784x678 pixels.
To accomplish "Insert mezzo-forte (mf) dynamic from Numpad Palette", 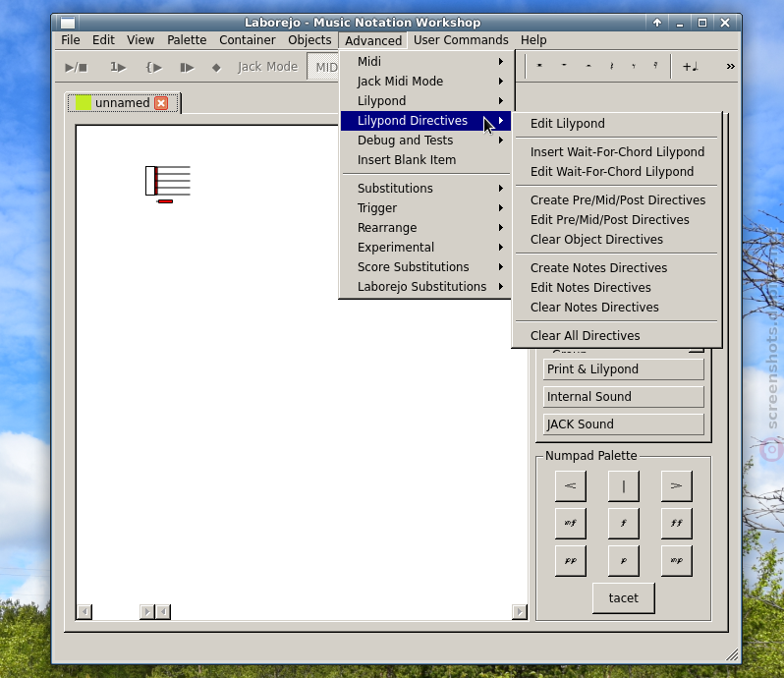I will coord(571,523).
